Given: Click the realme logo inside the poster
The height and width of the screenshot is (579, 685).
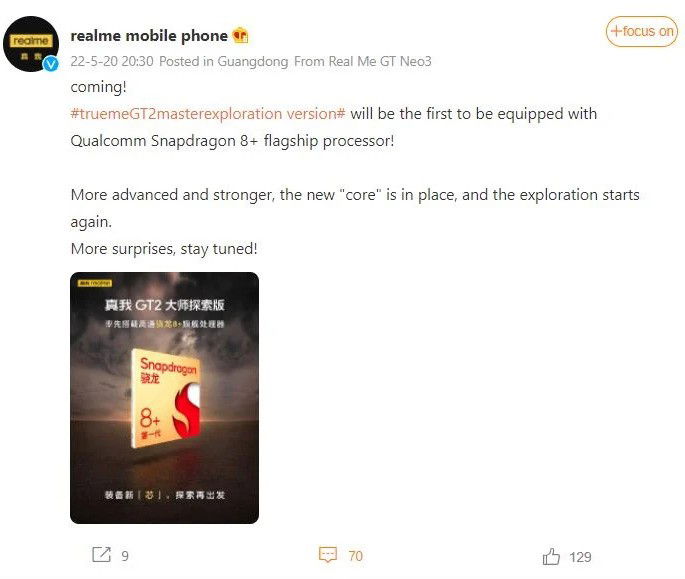Looking at the screenshot, I should [90, 285].
